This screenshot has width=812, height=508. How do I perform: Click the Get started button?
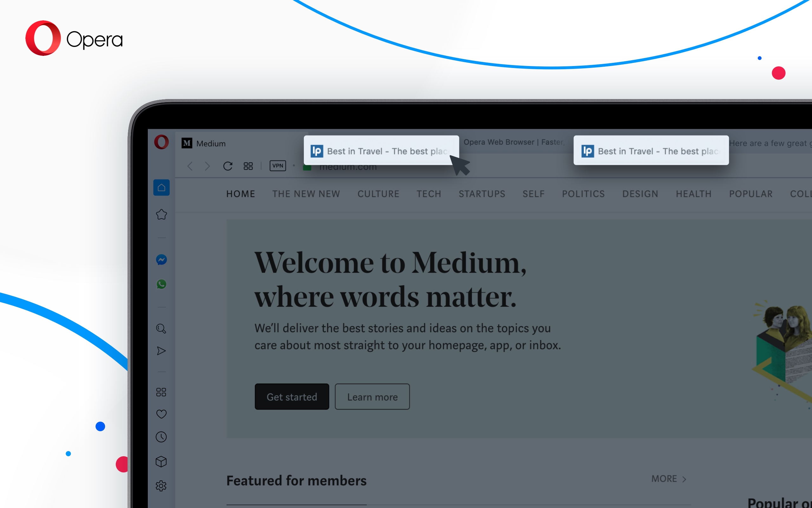292,397
